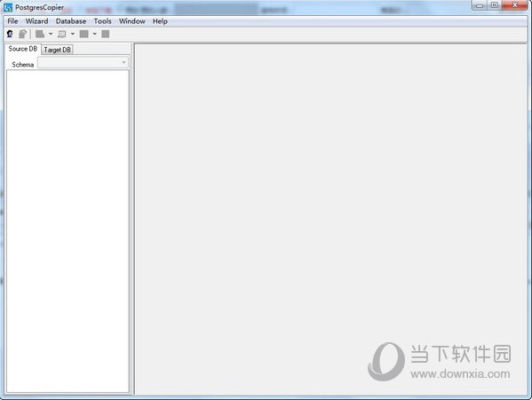This screenshot has height=400, width=532.
Task: Click the grayed monitor-like toolbar icon
Action: point(62,34)
